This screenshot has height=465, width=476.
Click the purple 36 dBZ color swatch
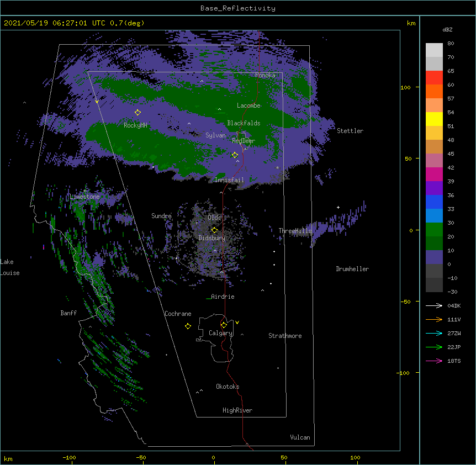pyautogui.click(x=434, y=188)
